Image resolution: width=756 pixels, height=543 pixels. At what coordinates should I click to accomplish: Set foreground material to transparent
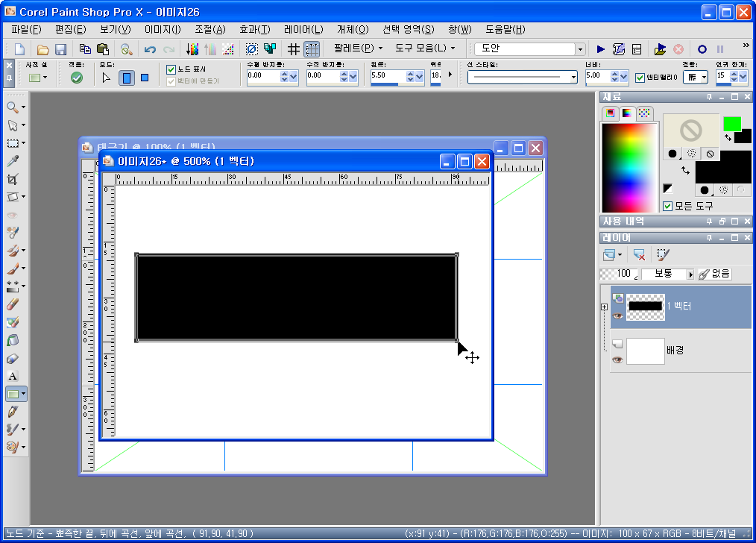click(x=711, y=154)
